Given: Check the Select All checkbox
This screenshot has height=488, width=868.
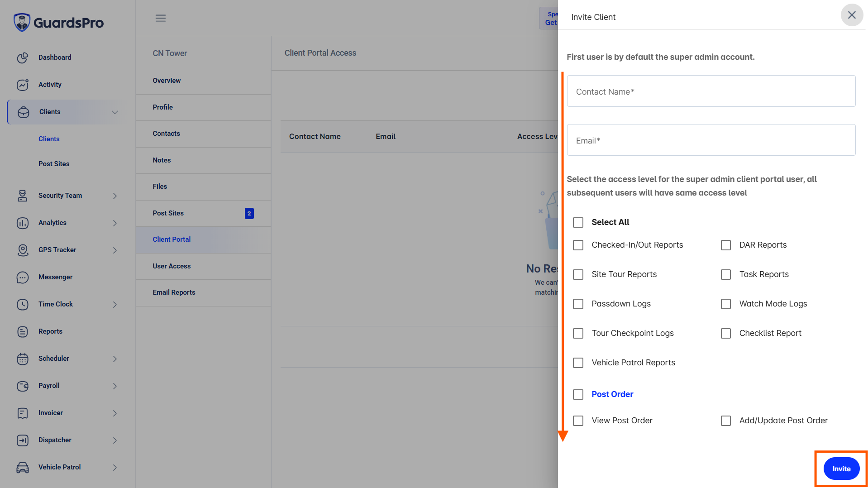Looking at the screenshot, I should point(578,222).
